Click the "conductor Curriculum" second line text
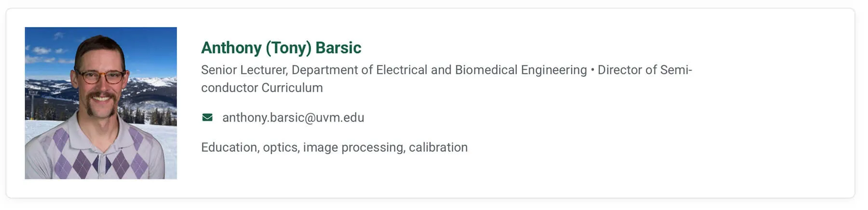Image resolution: width=868 pixels, height=210 pixels. pyautogui.click(x=262, y=88)
